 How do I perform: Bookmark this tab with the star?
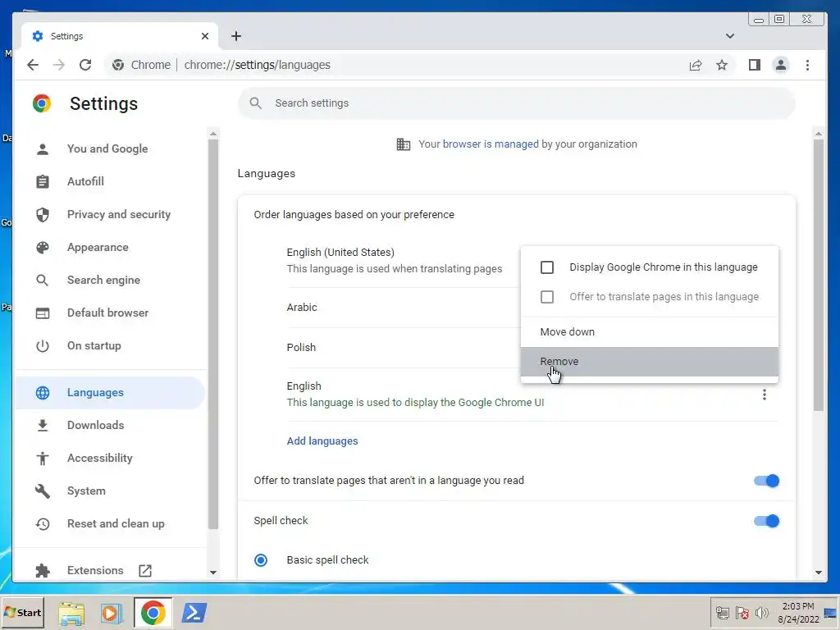point(722,65)
